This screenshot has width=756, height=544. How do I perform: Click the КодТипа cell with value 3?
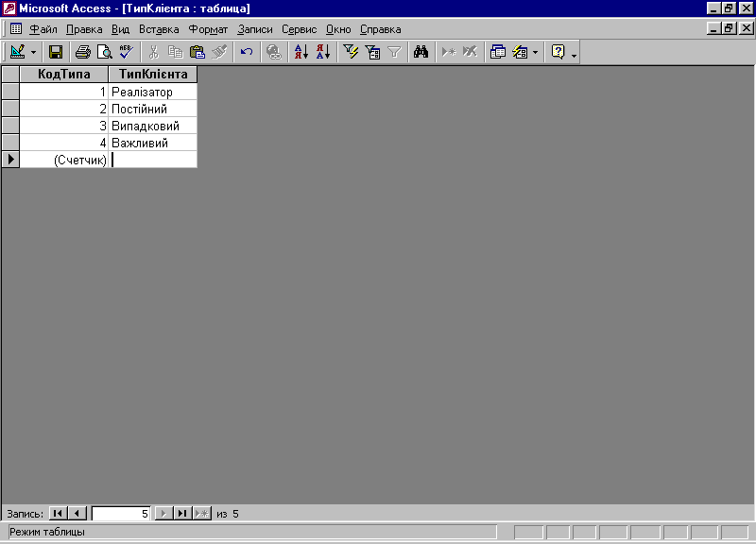pos(63,126)
